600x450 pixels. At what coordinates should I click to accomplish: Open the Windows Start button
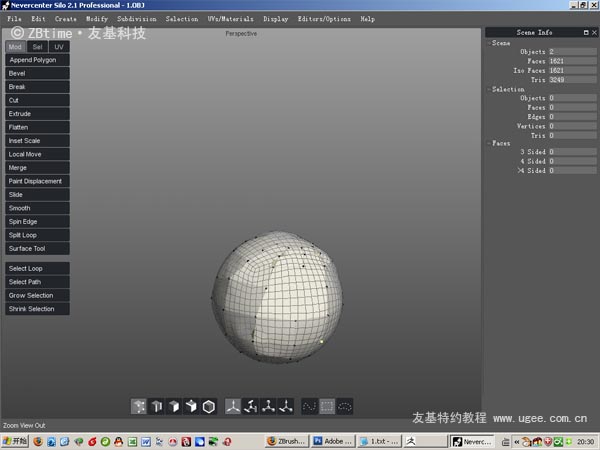(x=15, y=442)
